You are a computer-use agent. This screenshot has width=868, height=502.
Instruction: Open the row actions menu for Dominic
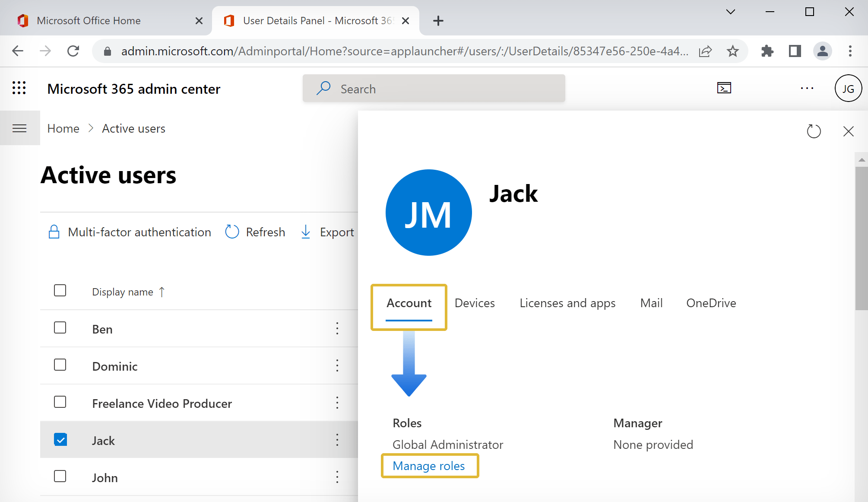(337, 365)
